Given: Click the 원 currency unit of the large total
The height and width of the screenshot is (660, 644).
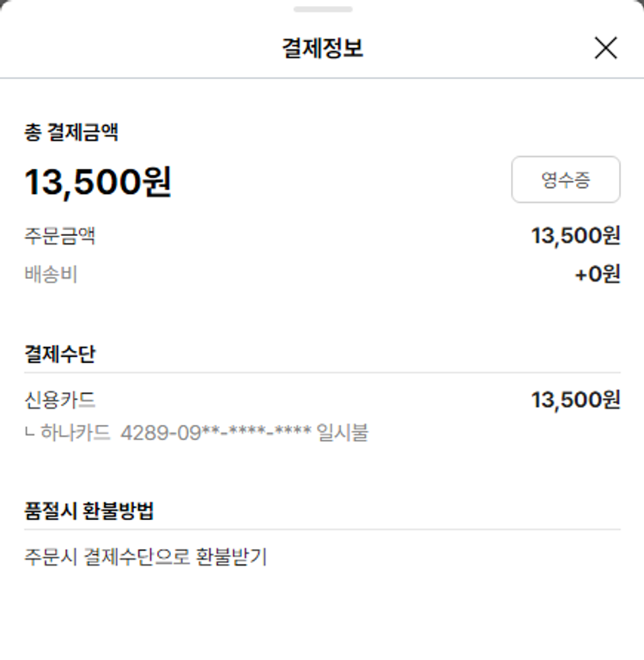Looking at the screenshot, I should 157,181.
